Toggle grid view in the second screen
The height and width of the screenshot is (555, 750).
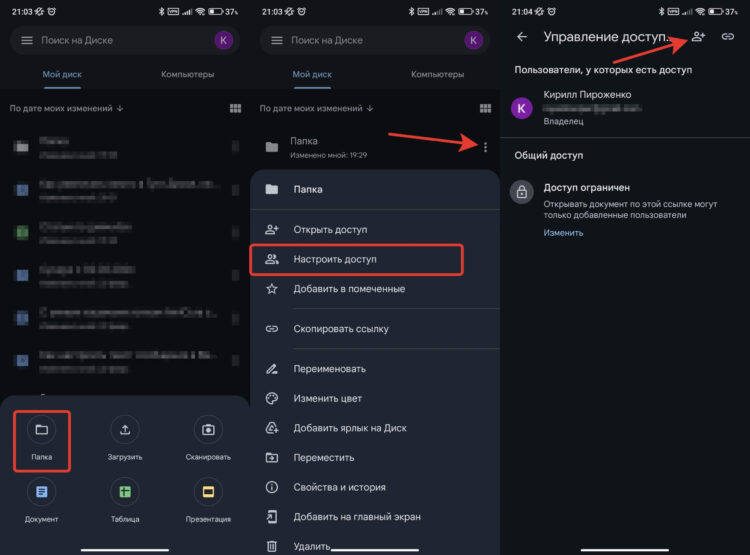[485, 109]
